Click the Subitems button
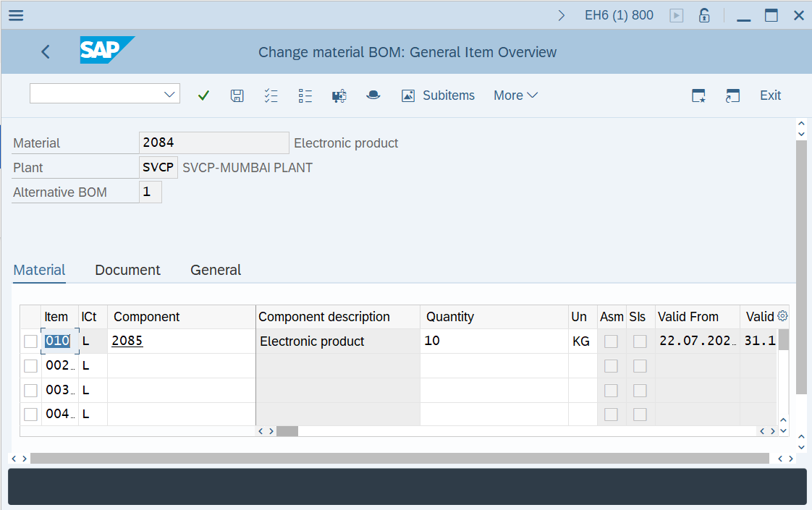This screenshot has width=812, height=510. pos(439,95)
